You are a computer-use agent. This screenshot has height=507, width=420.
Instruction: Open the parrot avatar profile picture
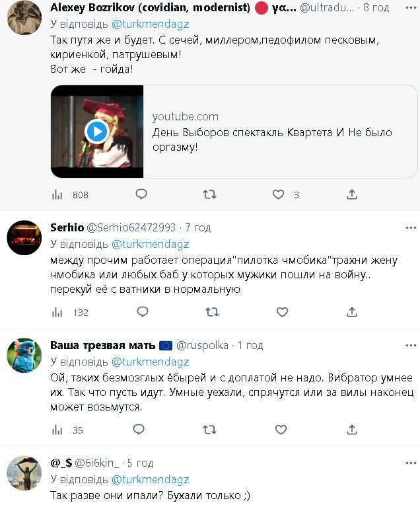tap(24, 356)
